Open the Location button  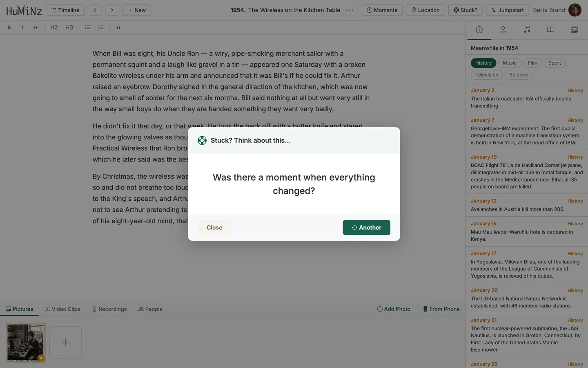pos(425,10)
